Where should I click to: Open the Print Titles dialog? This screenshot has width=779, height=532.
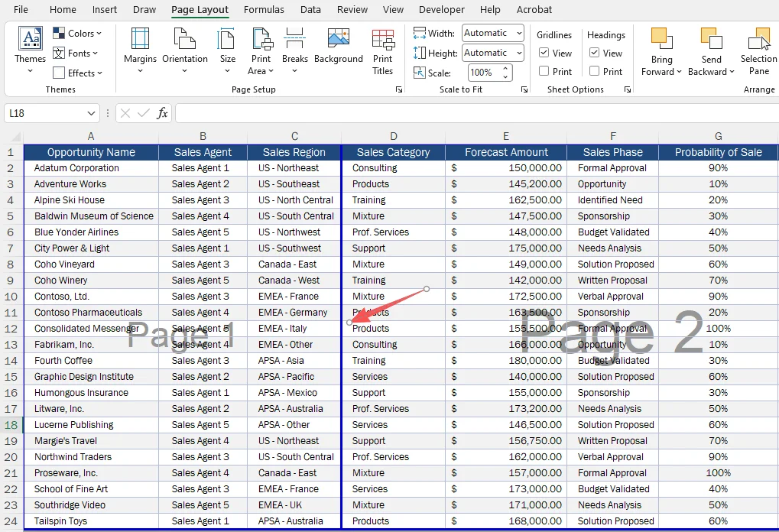click(382, 50)
